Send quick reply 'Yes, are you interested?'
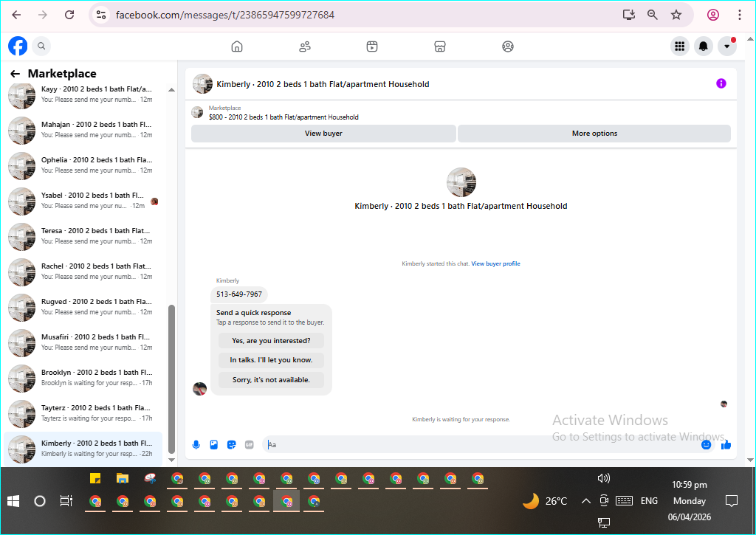This screenshot has width=756, height=535. pyautogui.click(x=271, y=341)
